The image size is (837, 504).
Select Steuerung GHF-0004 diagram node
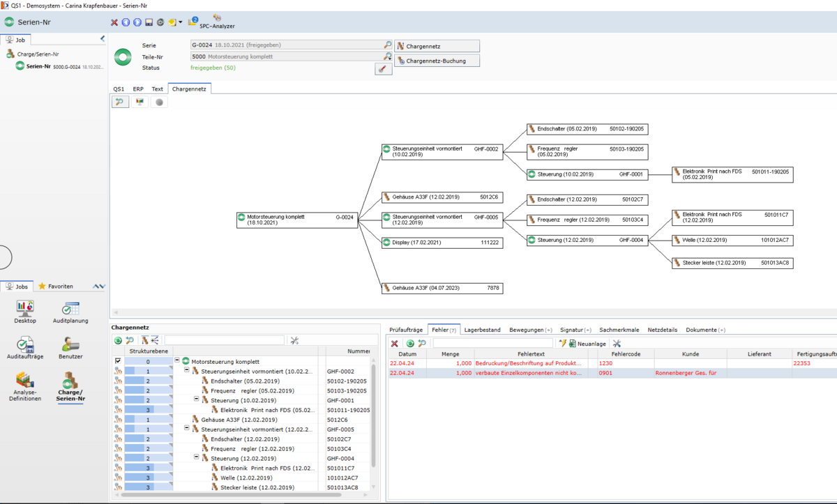[587, 240]
